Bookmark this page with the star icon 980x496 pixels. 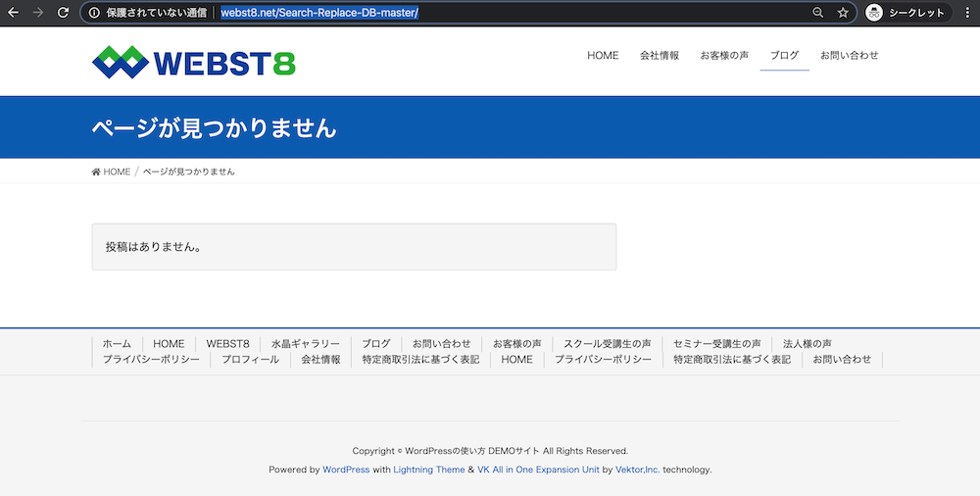(x=843, y=13)
